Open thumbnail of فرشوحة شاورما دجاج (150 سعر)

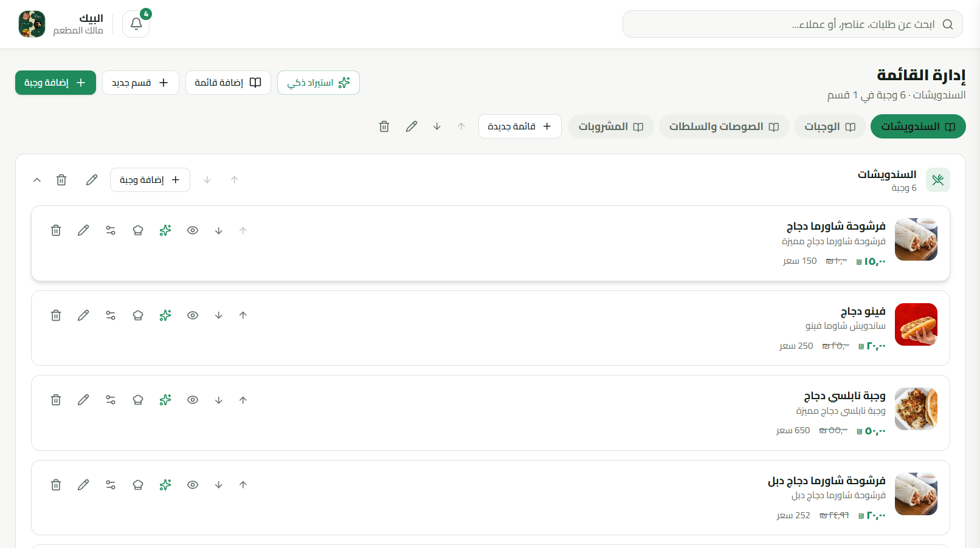click(x=916, y=239)
